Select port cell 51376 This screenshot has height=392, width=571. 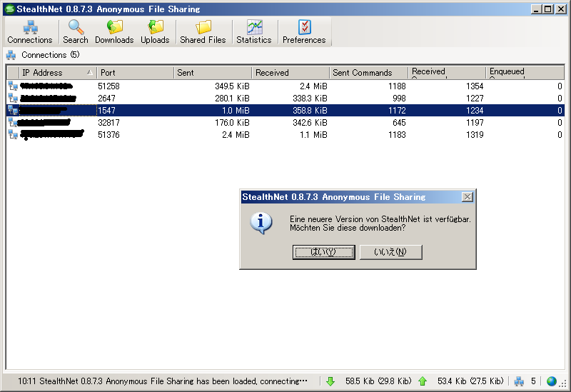tap(108, 134)
